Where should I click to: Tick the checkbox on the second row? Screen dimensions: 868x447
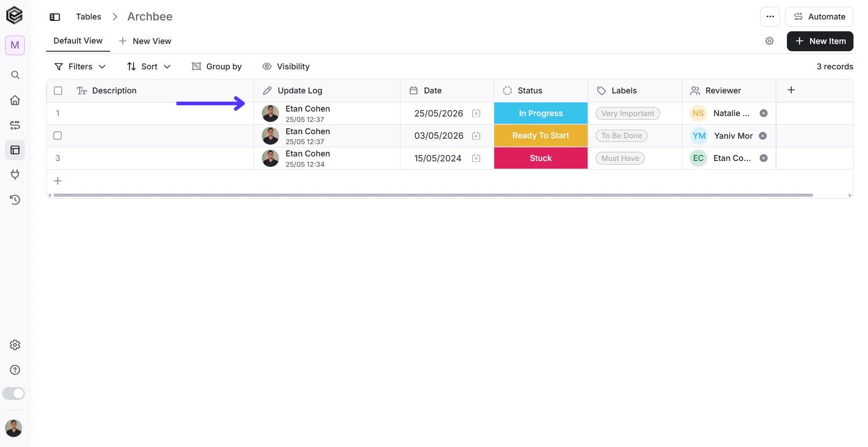tap(58, 136)
